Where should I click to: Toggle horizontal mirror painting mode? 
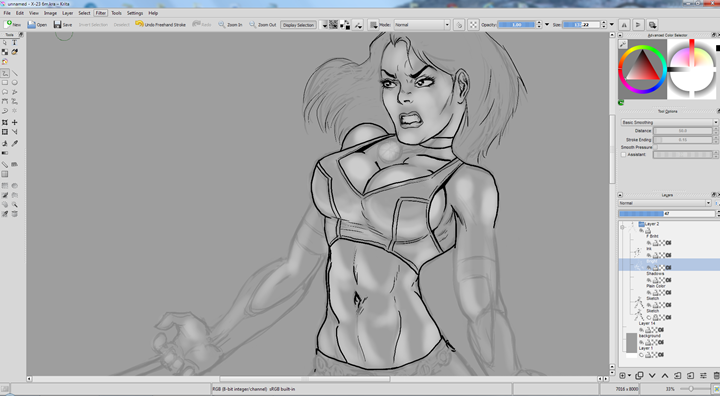click(624, 25)
